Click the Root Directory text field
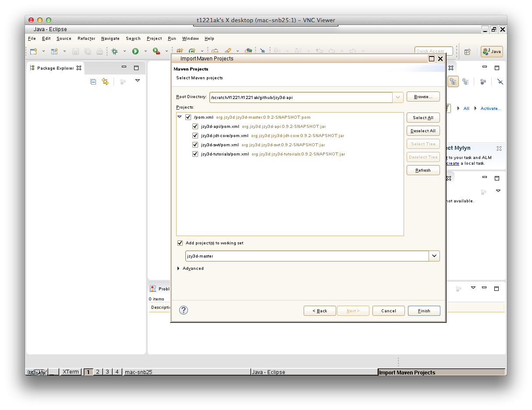Screen dimensions: 532x410 click(301, 97)
